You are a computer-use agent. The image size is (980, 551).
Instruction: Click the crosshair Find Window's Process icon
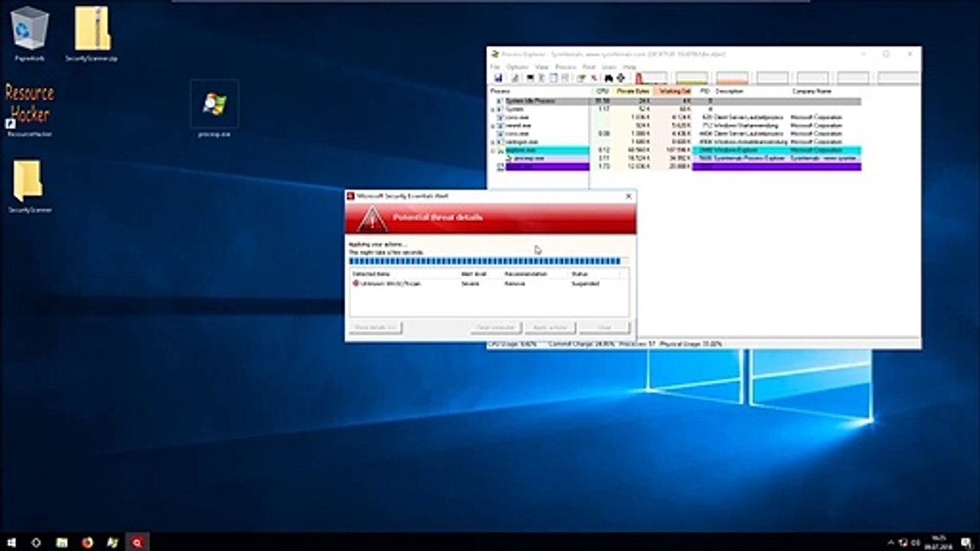(620, 78)
